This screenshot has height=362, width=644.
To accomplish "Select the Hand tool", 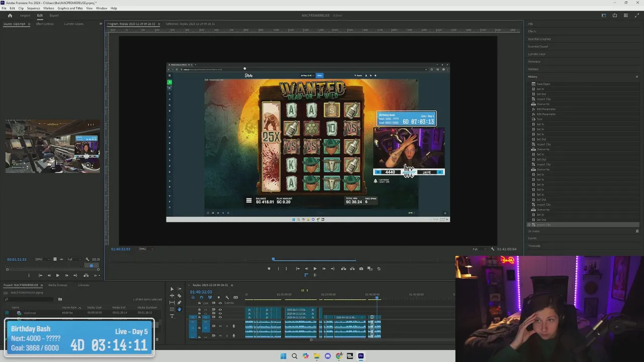I will pos(179,309).
